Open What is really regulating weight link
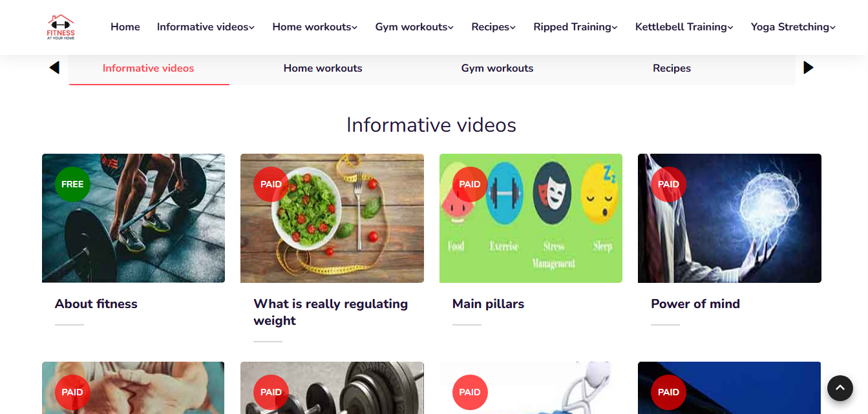The width and height of the screenshot is (868, 414). coord(331,312)
